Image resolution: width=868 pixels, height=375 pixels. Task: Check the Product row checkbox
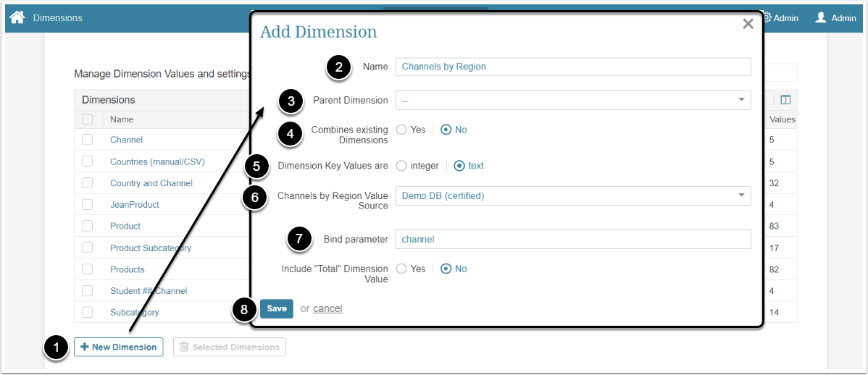coord(88,226)
